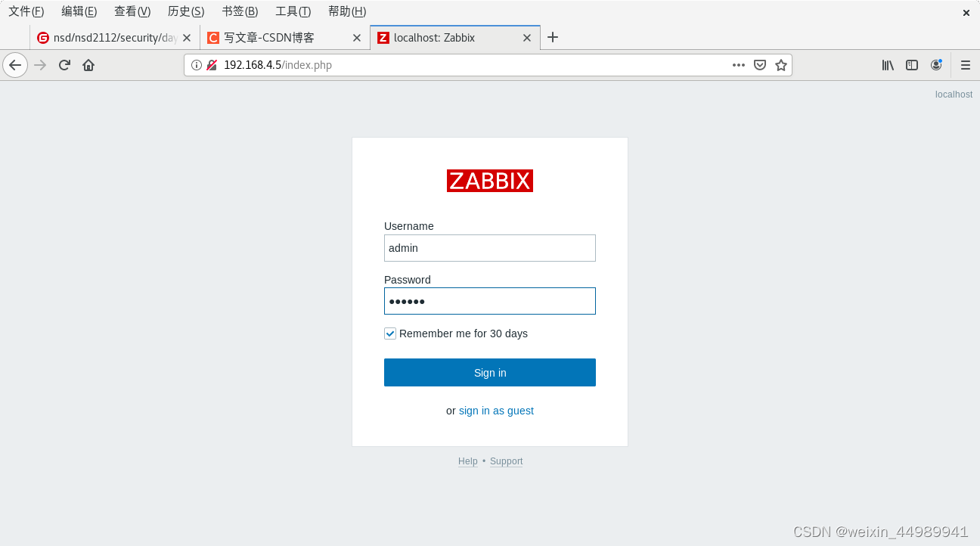Toggle the sidebar view icon
The width and height of the screenshot is (980, 546).
pos(912,65)
